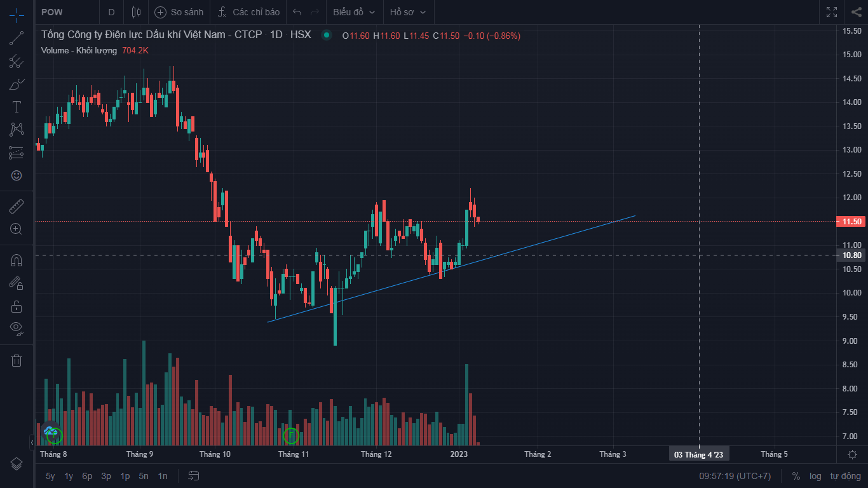Viewport: 868px width, 488px height.
Task: Open the candlestick chart type selector
Action: click(x=135, y=12)
